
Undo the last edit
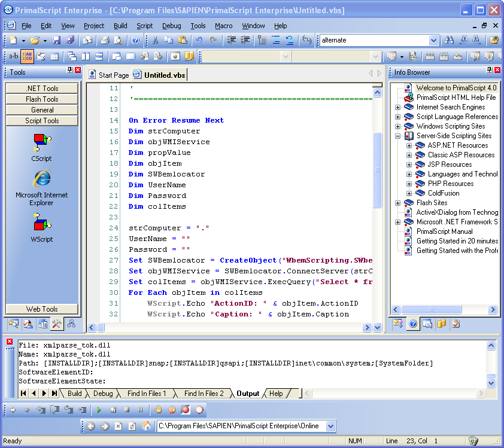tap(199, 40)
